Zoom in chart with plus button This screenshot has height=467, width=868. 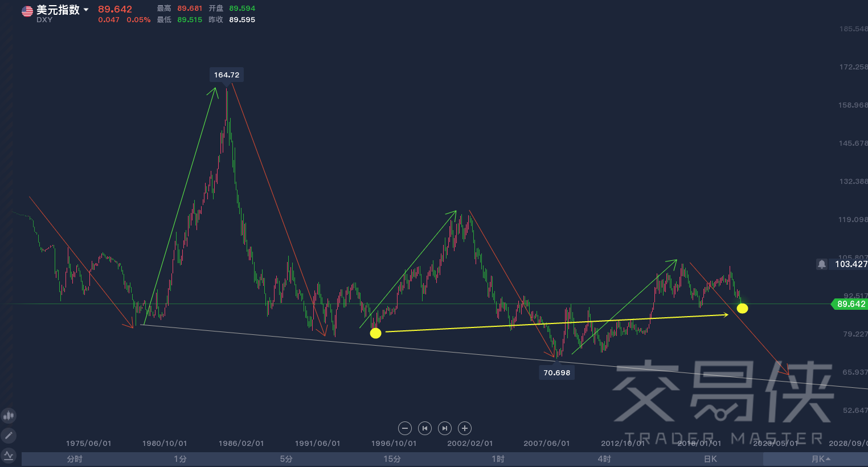coord(465,428)
